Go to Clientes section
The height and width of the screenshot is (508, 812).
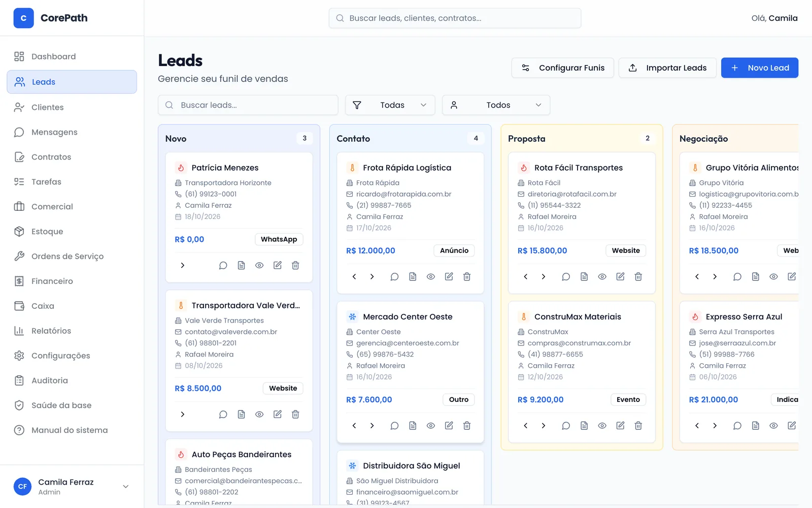tap(72, 107)
